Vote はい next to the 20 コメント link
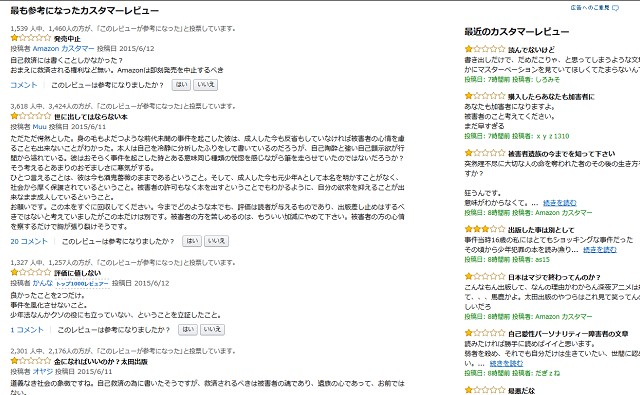This screenshot has height=395, width=640. point(192,241)
